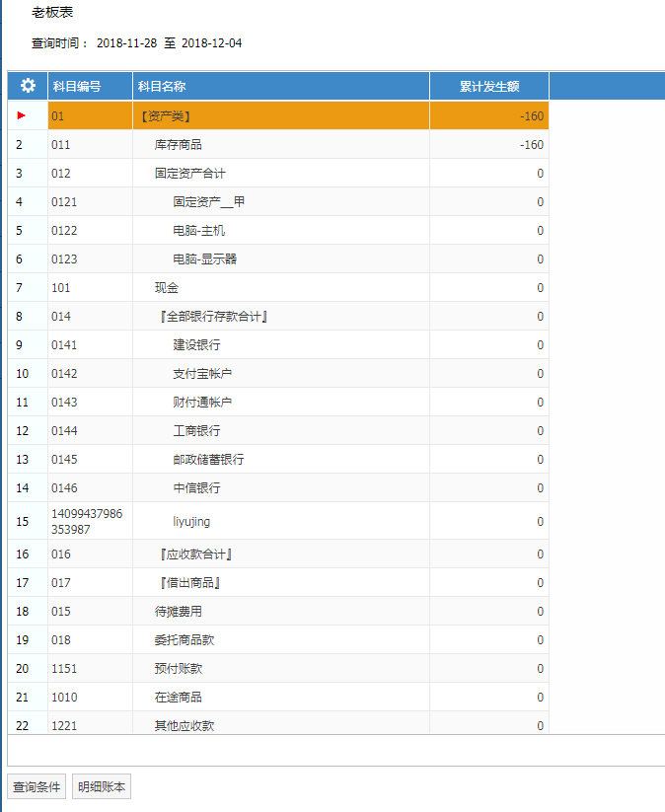Open the 查询条件 button

(x=37, y=786)
